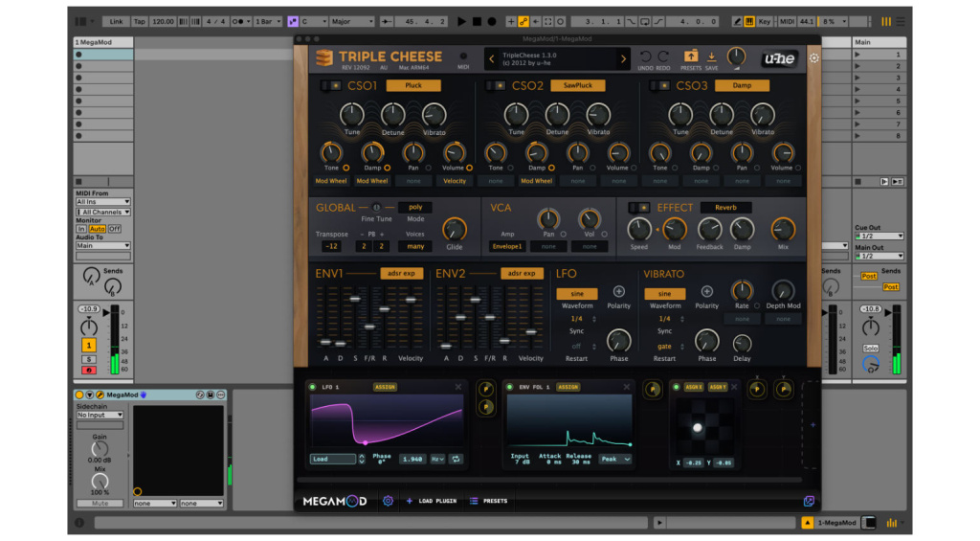Click the plugin gear icon beside u-he logo
980x541 pixels.
814,58
